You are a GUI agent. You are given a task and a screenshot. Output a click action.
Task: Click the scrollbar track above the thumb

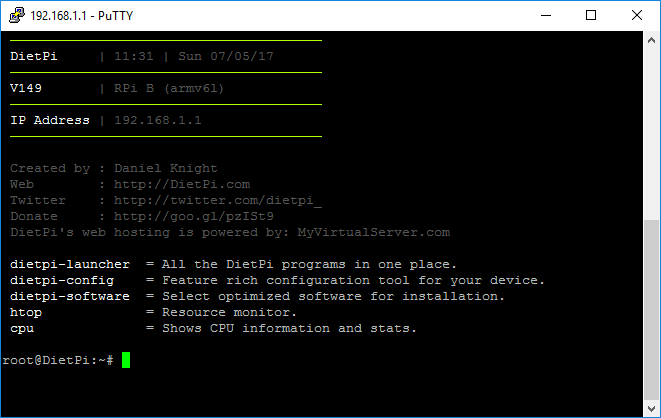tap(651, 134)
